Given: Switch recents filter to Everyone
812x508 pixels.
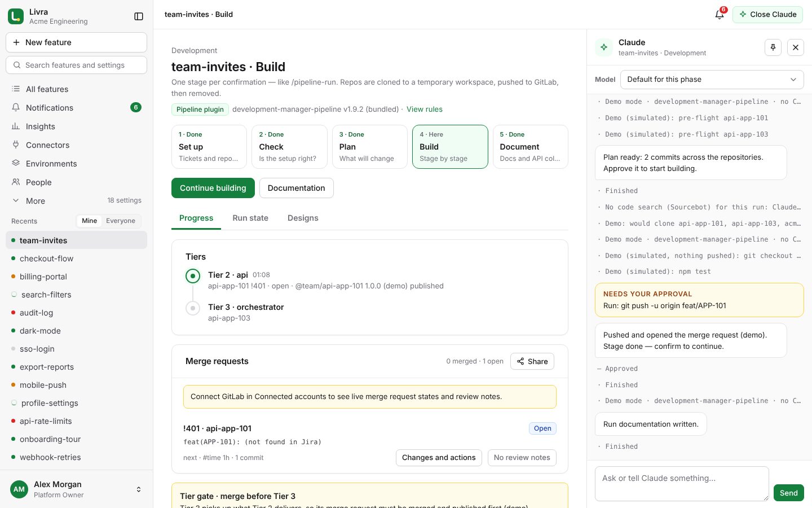Looking at the screenshot, I should [x=121, y=221].
